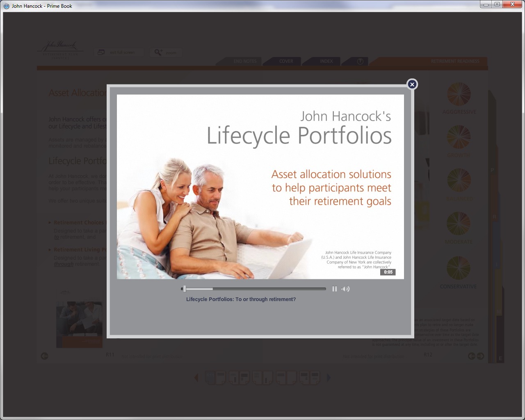
Task: Click the video thumbnail on page R11
Action: click(79, 324)
